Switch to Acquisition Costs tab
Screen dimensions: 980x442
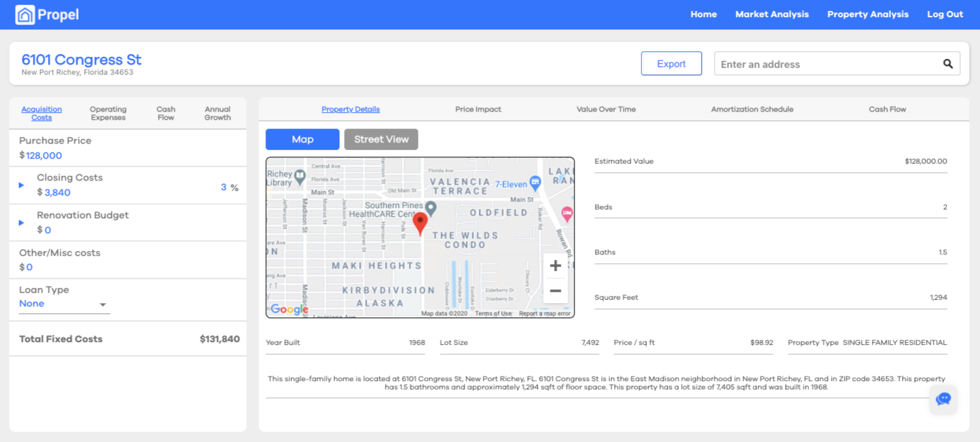tap(42, 114)
